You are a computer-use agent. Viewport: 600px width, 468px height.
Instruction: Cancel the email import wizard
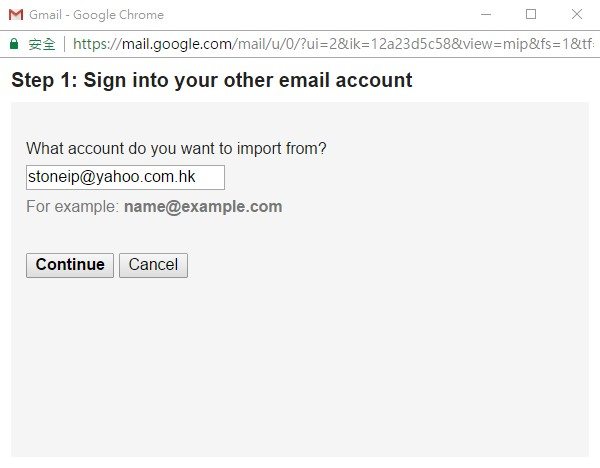[x=153, y=265]
